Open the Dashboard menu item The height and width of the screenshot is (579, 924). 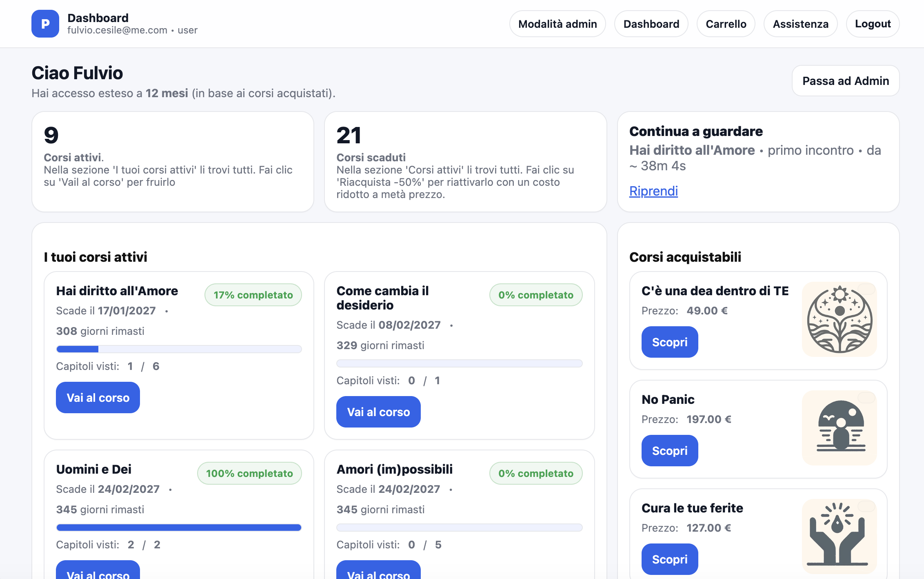pos(651,23)
